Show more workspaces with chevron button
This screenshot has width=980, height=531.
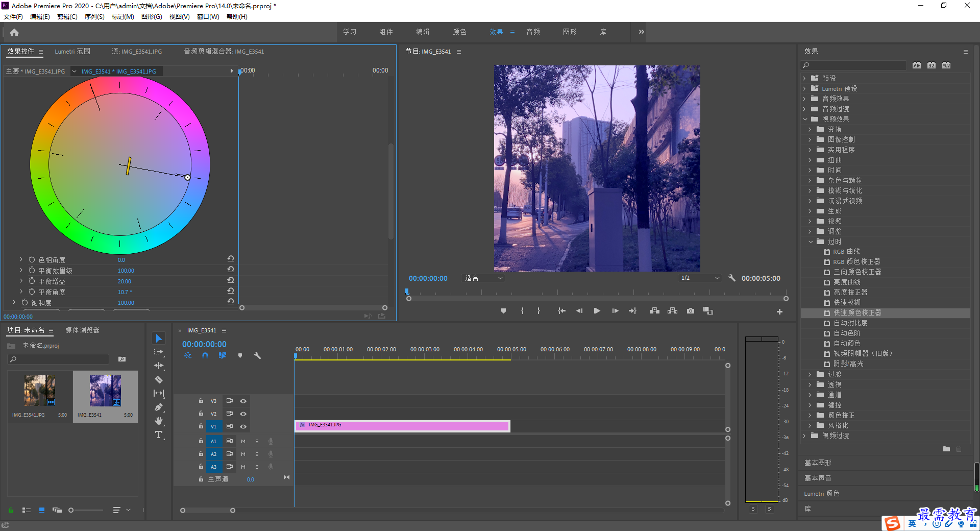pos(641,32)
